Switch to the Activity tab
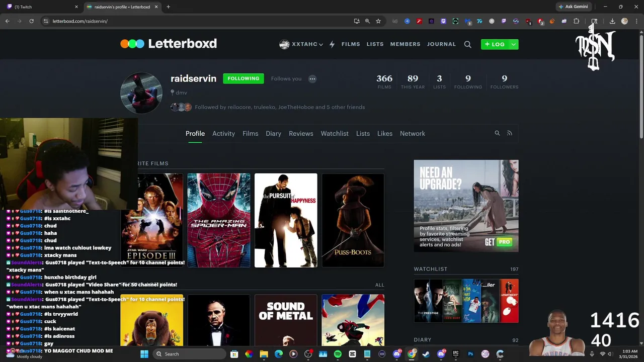644x362 pixels. [x=223, y=133]
